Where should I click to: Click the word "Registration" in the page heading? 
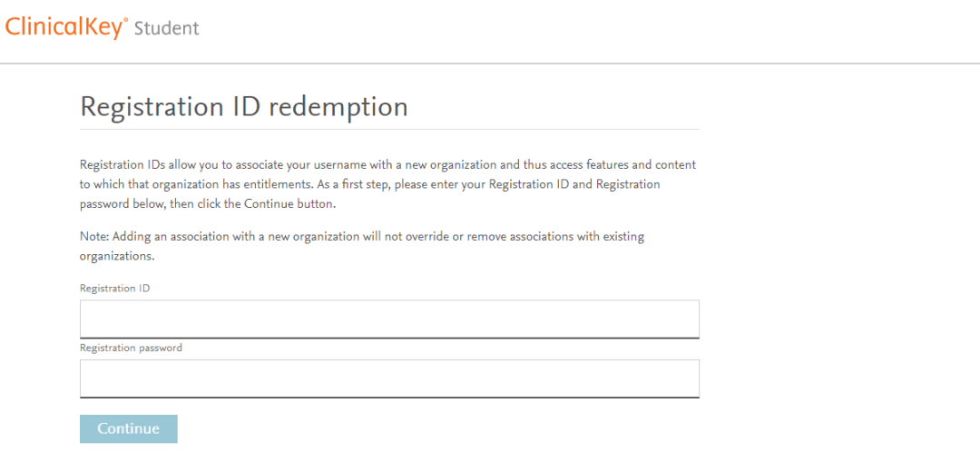(152, 107)
